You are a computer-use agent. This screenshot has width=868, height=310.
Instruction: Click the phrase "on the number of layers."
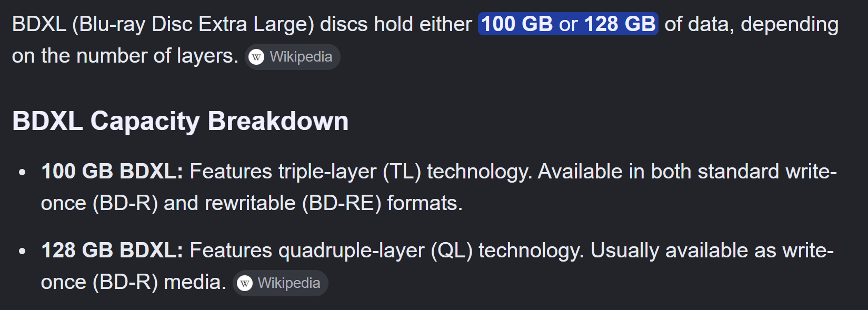coord(125,56)
